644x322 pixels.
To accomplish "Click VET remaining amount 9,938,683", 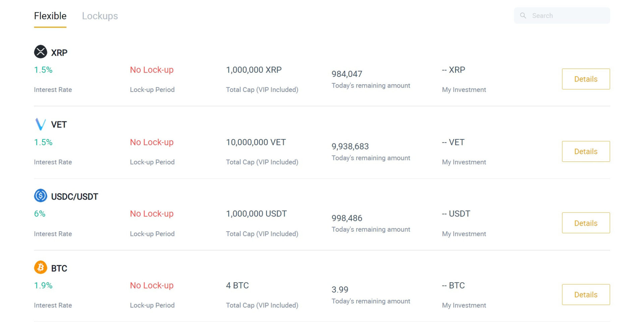I will pyautogui.click(x=350, y=146).
